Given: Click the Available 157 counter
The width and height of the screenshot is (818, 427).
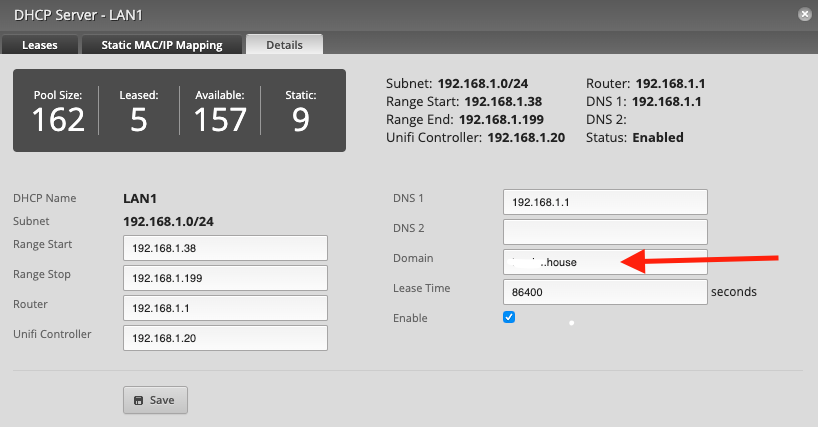Looking at the screenshot, I should tap(220, 110).
